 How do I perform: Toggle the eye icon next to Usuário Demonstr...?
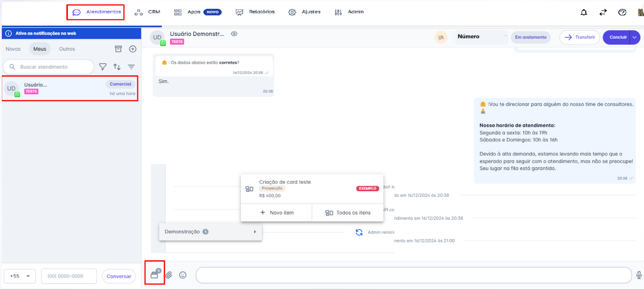pyautogui.click(x=234, y=34)
